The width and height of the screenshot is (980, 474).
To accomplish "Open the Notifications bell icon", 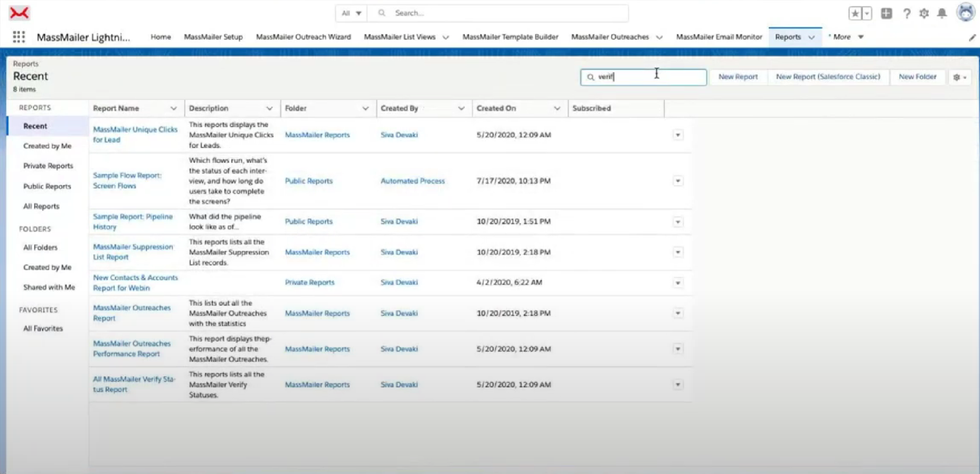I will tap(942, 14).
